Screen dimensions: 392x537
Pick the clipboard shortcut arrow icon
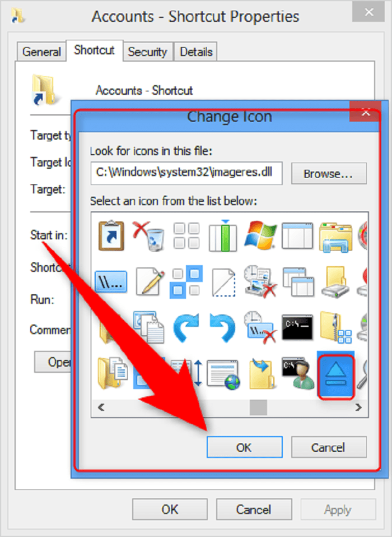(x=111, y=235)
